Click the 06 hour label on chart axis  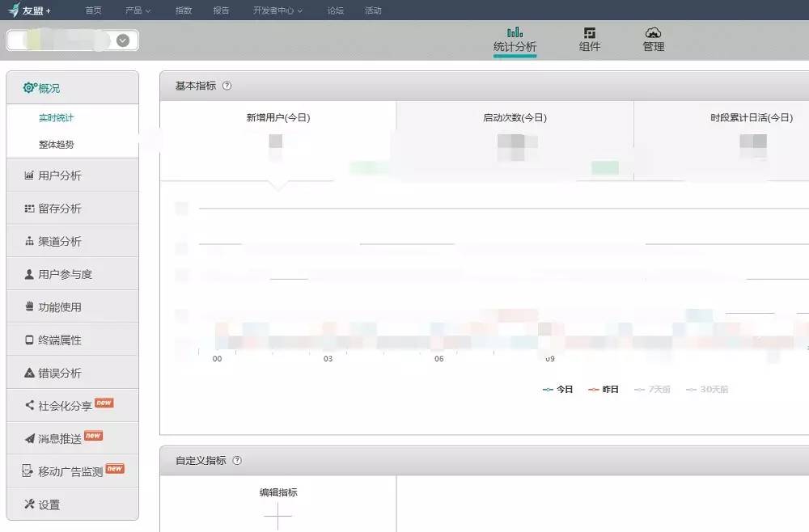coord(438,358)
